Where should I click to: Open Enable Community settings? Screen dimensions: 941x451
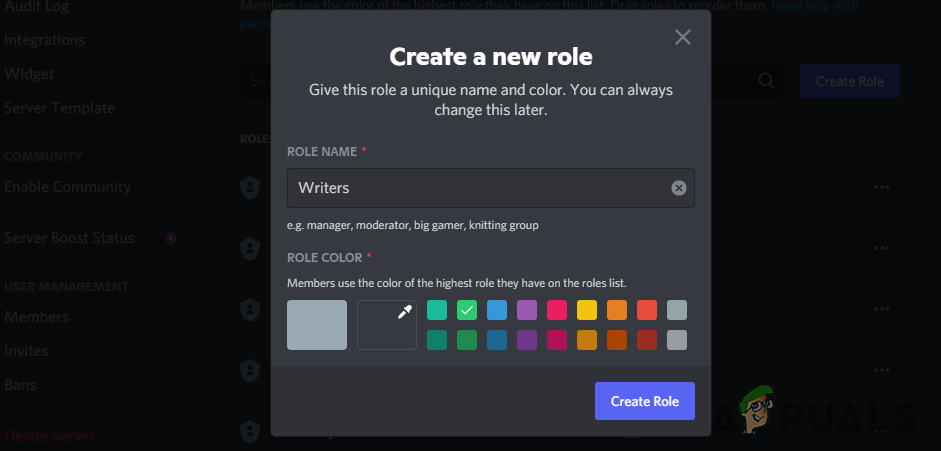click(67, 187)
